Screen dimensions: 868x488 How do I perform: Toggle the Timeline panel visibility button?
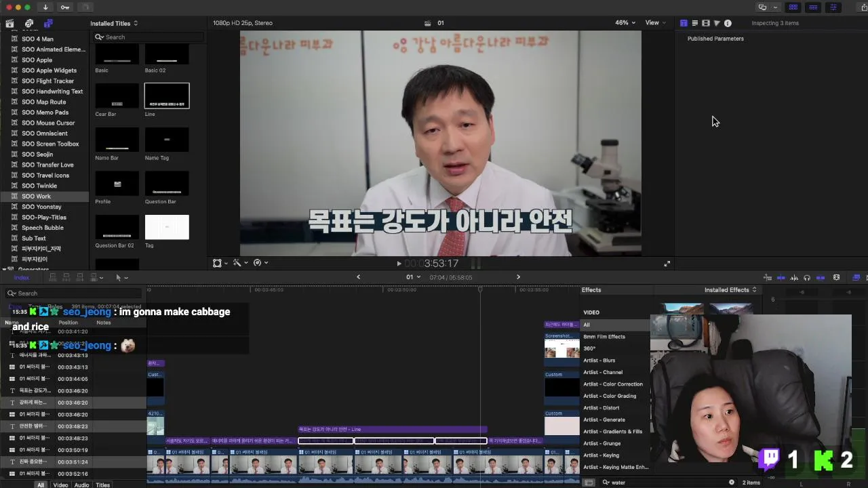point(813,7)
